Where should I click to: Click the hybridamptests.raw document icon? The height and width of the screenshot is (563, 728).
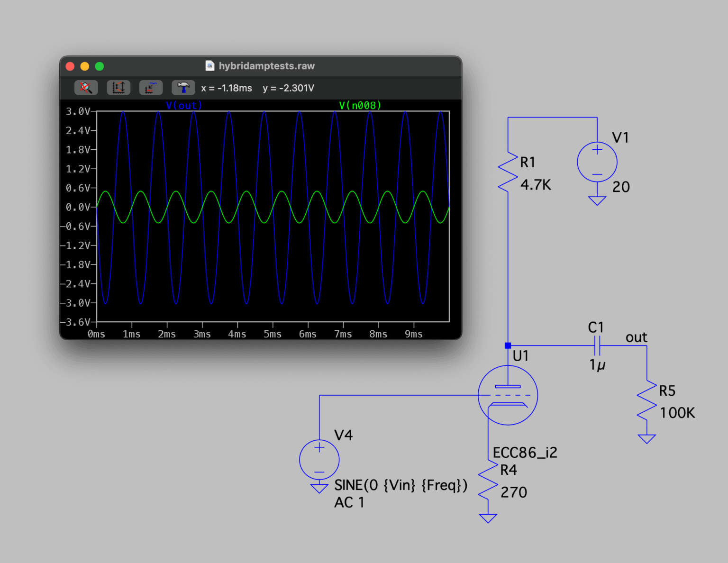pyautogui.click(x=209, y=66)
